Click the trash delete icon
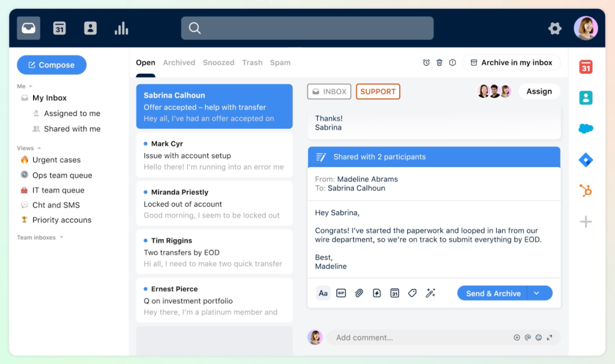615x364 pixels. [x=440, y=62]
